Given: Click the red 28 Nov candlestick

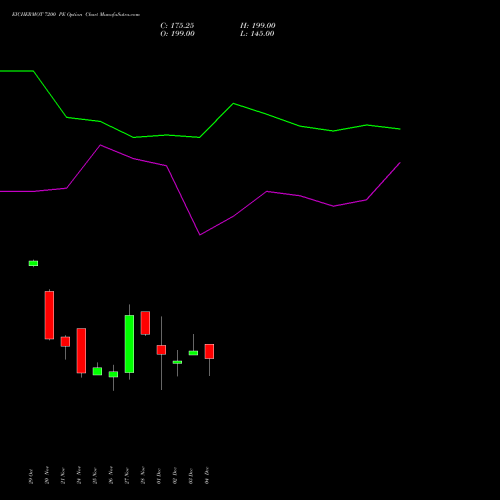Looking at the screenshot, I should pyautogui.click(x=145, y=323).
